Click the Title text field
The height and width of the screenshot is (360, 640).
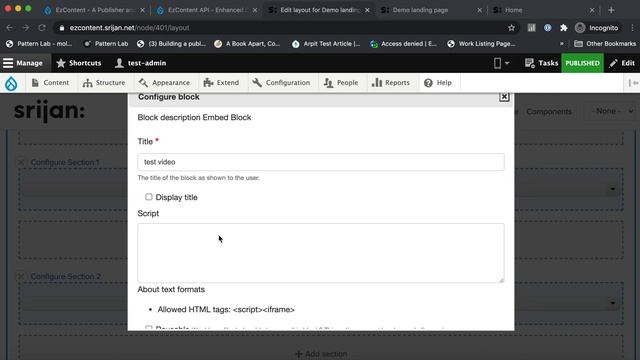coord(321,162)
